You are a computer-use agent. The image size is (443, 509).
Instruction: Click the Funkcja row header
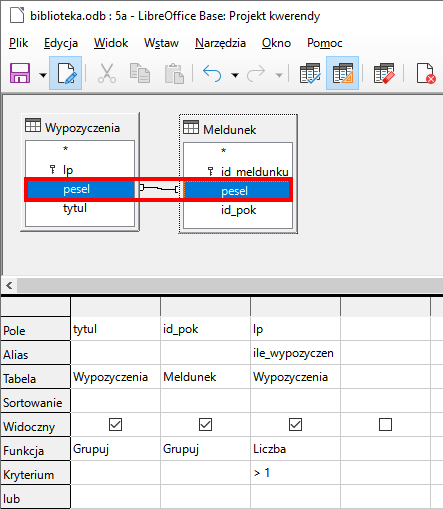pyautogui.click(x=35, y=449)
